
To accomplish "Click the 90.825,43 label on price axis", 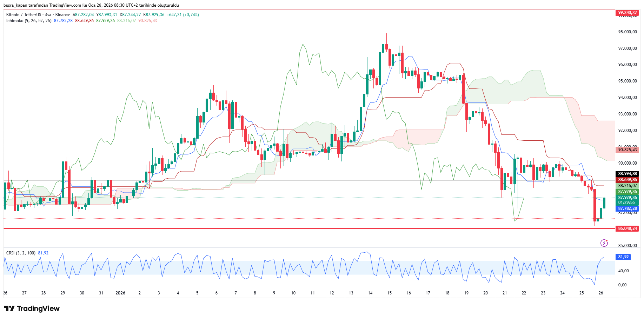I will [627, 150].
